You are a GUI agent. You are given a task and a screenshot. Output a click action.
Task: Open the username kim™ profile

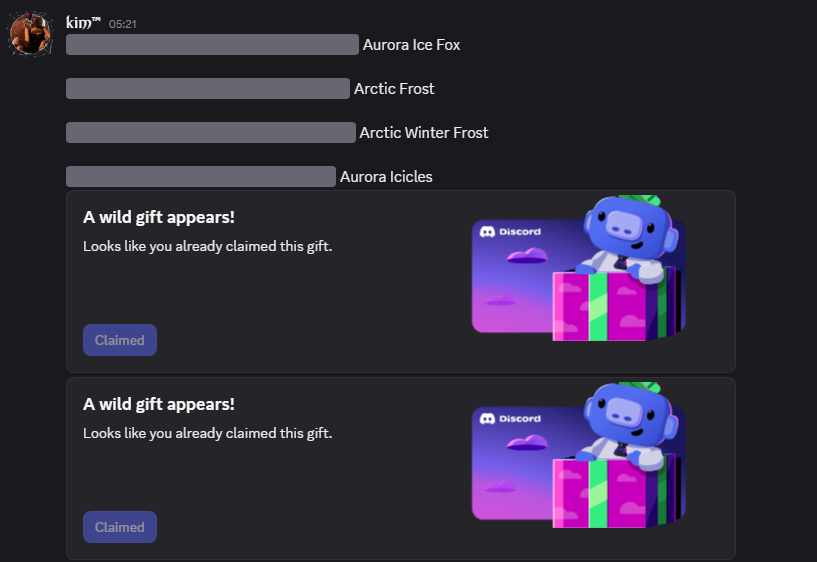click(x=83, y=22)
